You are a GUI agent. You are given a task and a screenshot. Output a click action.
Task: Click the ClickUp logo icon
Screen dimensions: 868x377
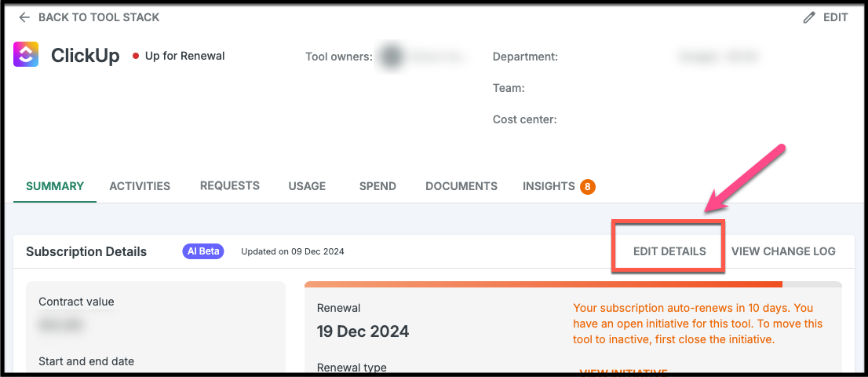26,54
